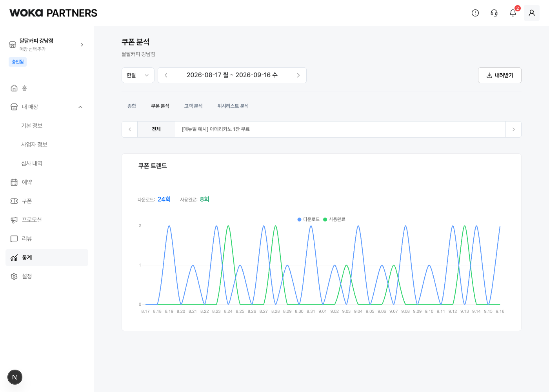
Task: Go to next date range
Action: click(x=298, y=75)
